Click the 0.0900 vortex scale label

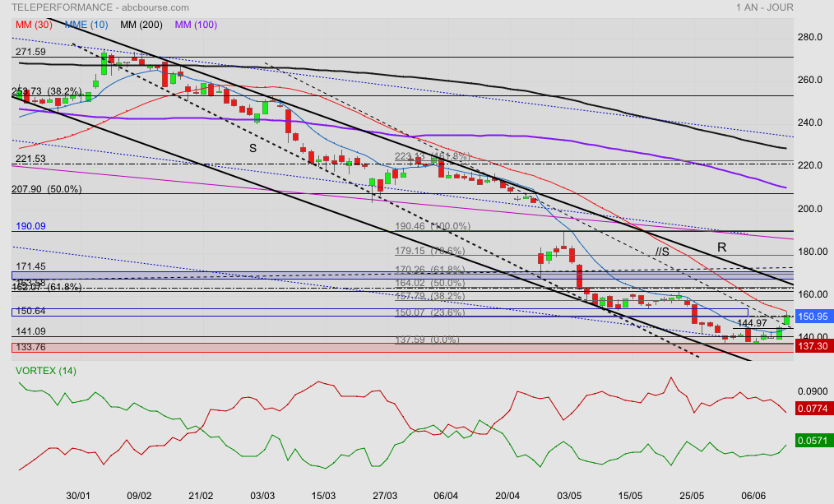tap(813, 391)
